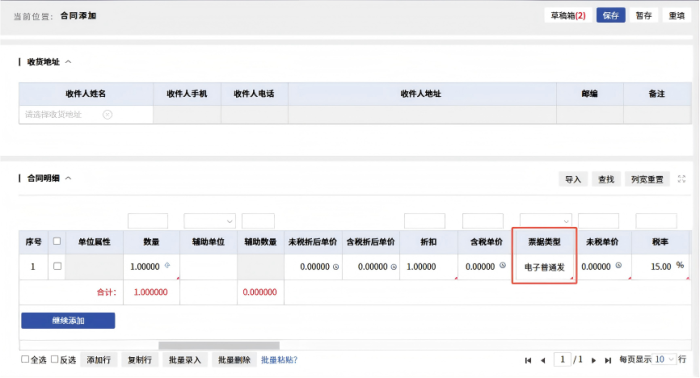Click the 重填 reset button
Viewport: 700px width, 378px height.
click(x=676, y=16)
